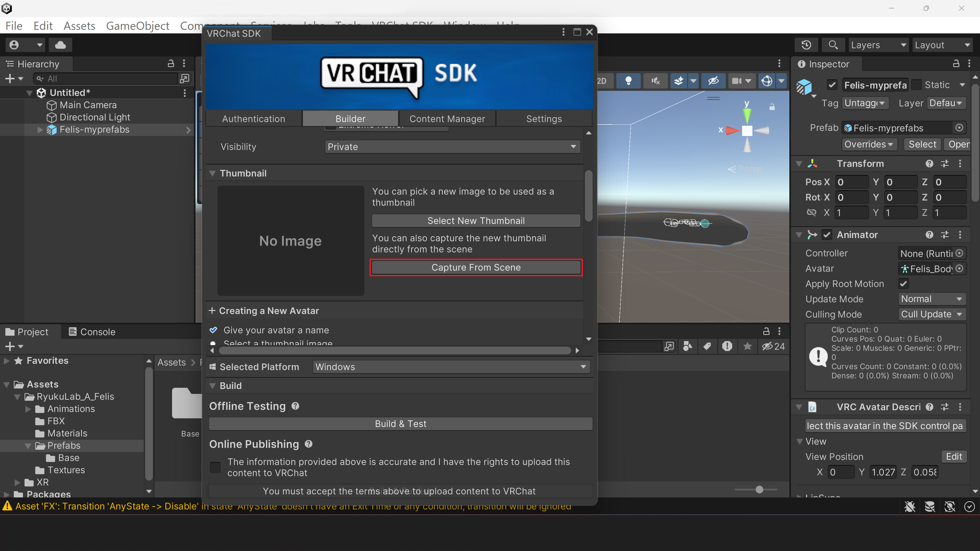Toggle scene audio mute icon
Image resolution: width=980 pixels, height=551 pixels.
tap(655, 81)
